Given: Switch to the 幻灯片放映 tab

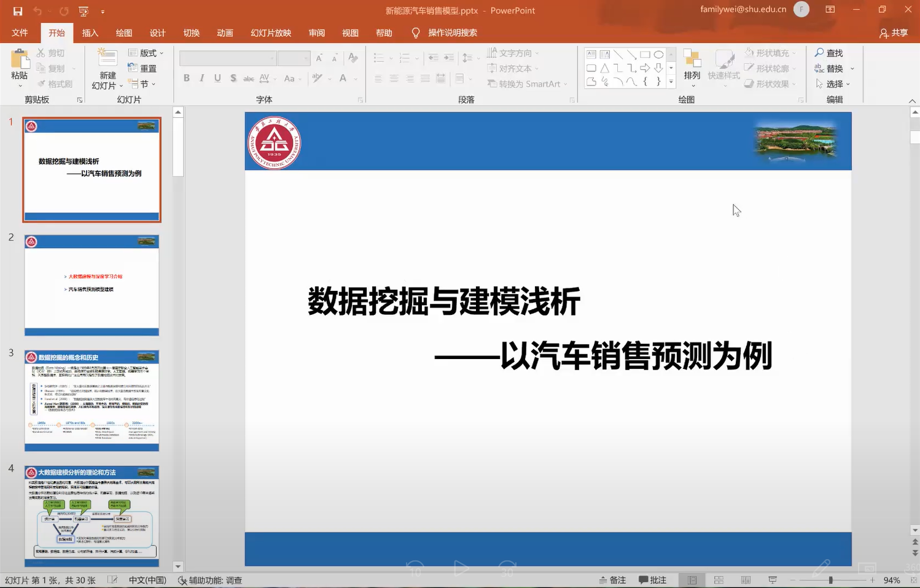Looking at the screenshot, I should click(x=271, y=33).
